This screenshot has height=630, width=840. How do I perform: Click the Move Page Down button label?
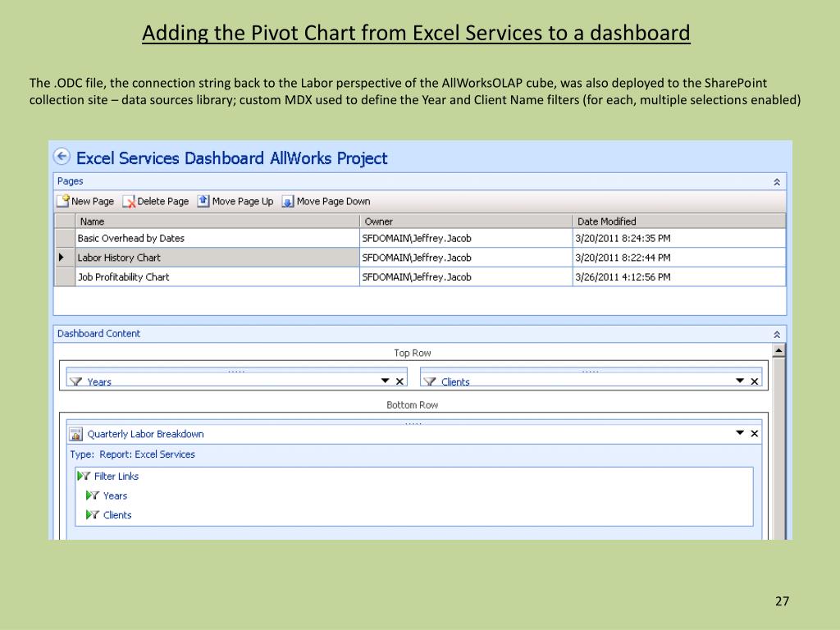pyautogui.click(x=333, y=202)
